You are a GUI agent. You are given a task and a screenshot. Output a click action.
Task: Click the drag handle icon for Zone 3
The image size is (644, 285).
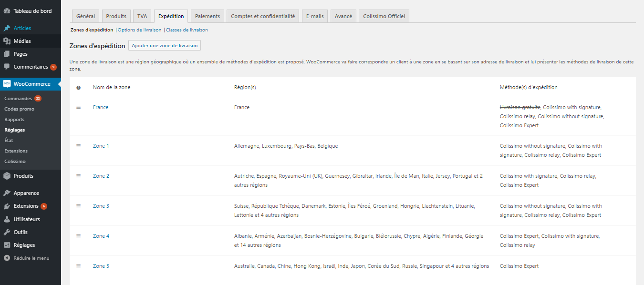tap(79, 206)
